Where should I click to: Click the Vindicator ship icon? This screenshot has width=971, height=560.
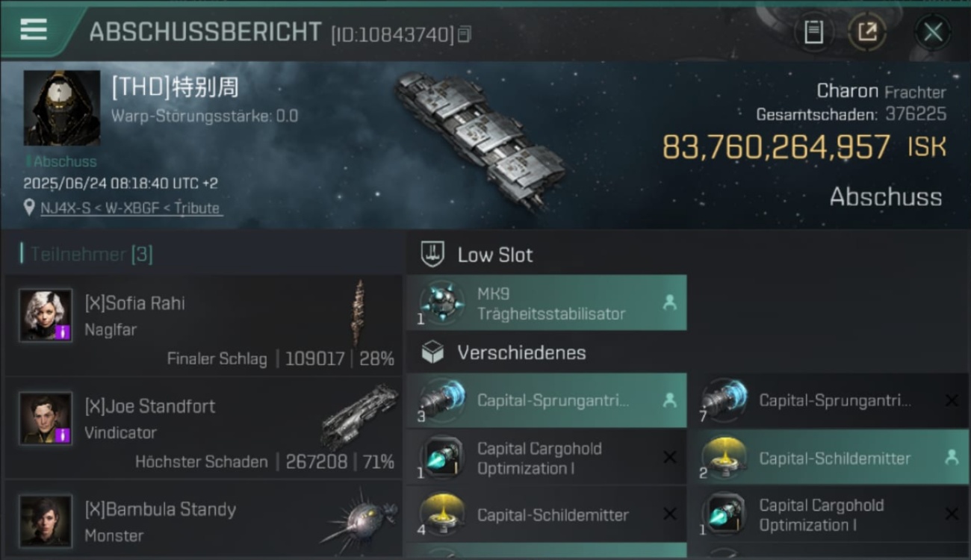click(x=359, y=417)
